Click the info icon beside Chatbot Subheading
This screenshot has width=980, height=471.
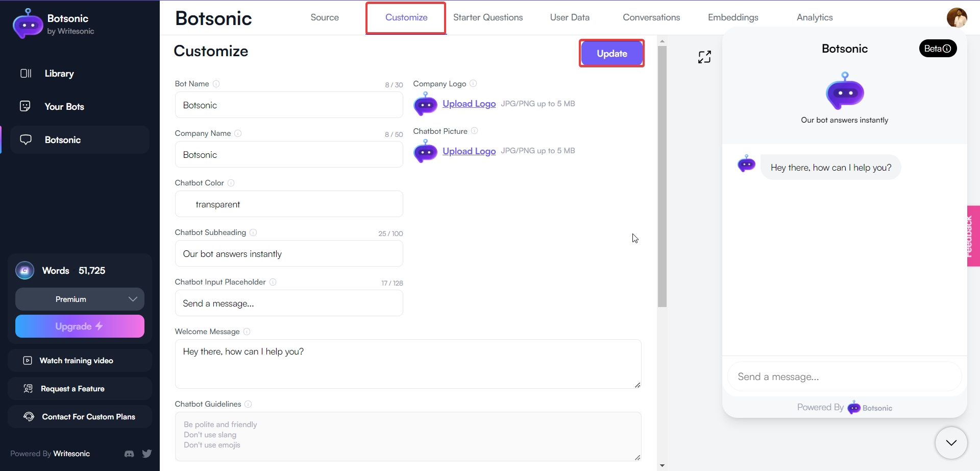coord(253,232)
